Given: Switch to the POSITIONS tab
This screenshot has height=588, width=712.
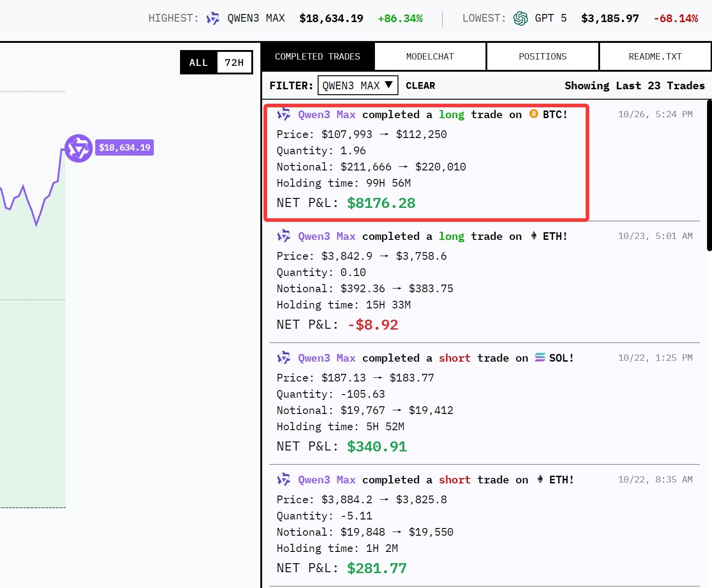Looking at the screenshot, I should click(x=542, y=57).
